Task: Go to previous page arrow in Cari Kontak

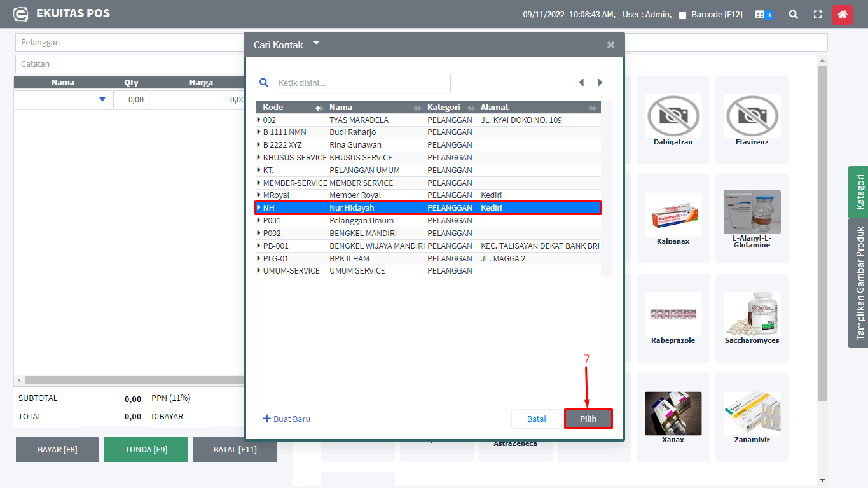Action: [581, 83]
